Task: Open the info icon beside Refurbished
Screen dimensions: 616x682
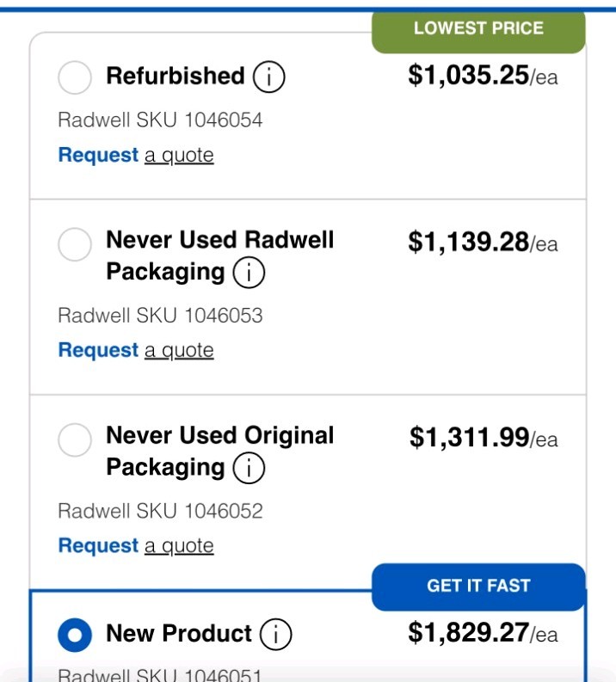Action: [x=268, y=77]
